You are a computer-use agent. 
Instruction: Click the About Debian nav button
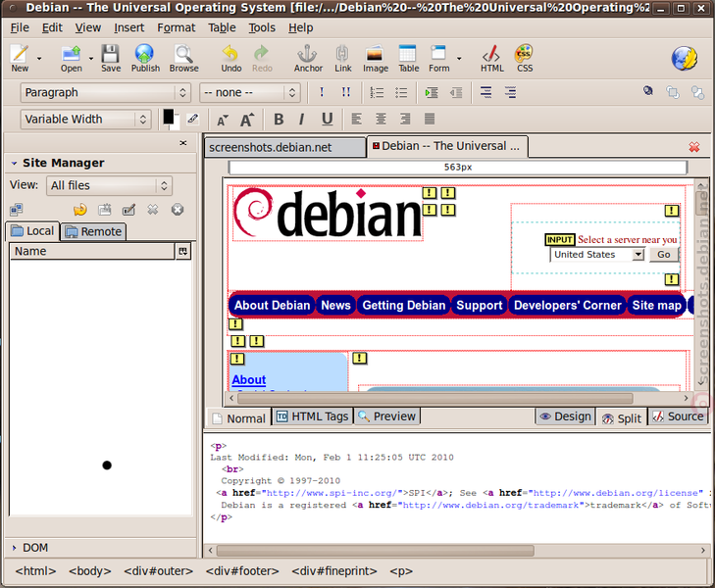pyautogui.click(x=272, y=305)
